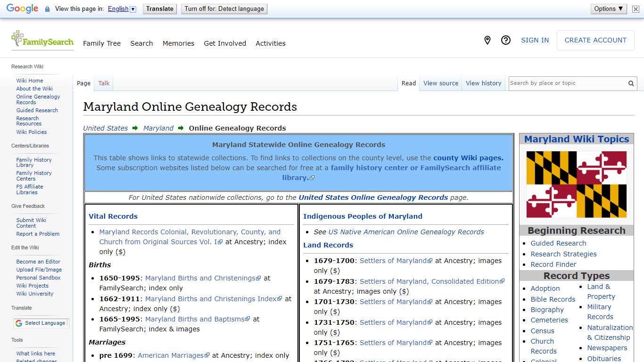Open the help question mark icon

[506, 41]
